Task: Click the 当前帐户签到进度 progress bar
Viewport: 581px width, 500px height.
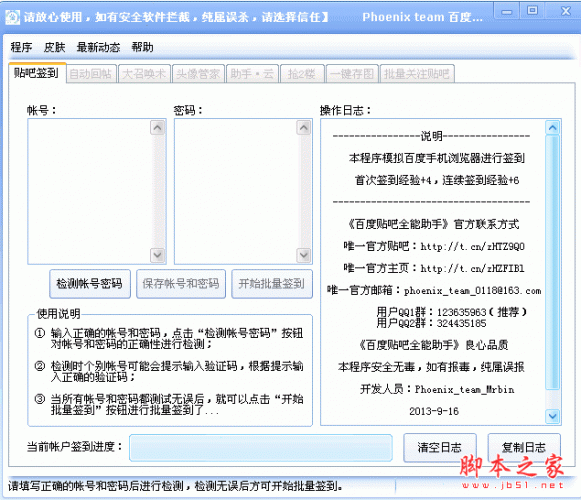Action: coord(261,448)
